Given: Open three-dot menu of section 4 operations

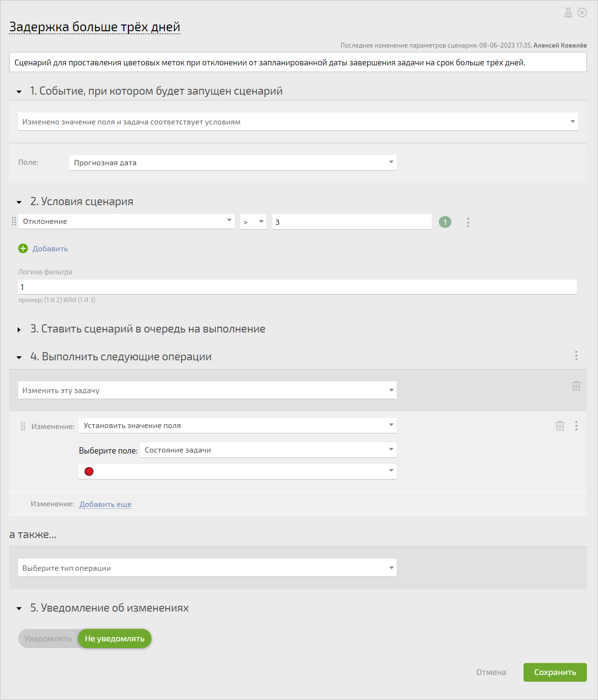Looking at the screenshot, I should [x=576, y=356].
